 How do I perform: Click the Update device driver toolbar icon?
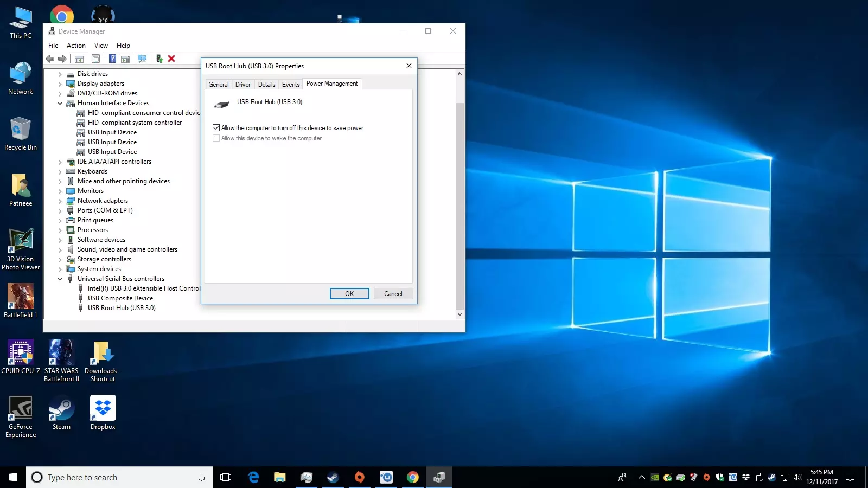159,59
